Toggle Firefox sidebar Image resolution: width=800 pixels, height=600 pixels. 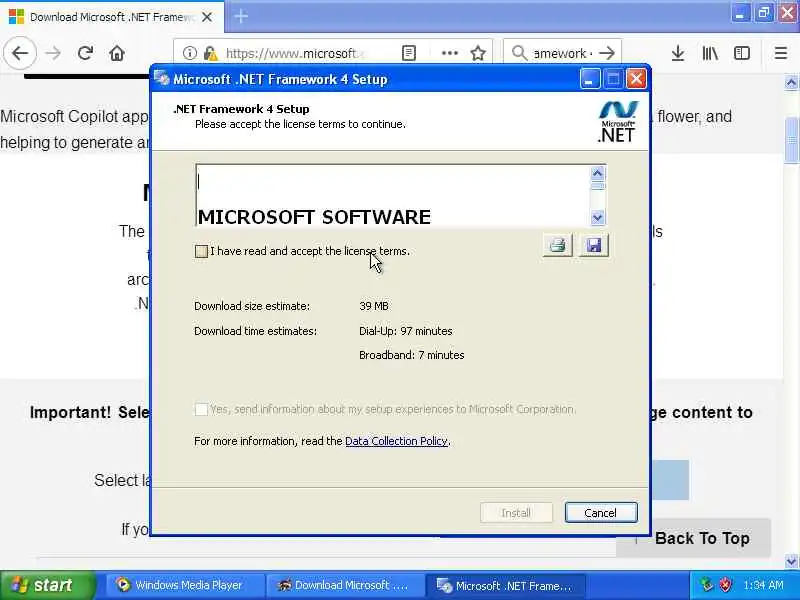click(x=742, y=53)
